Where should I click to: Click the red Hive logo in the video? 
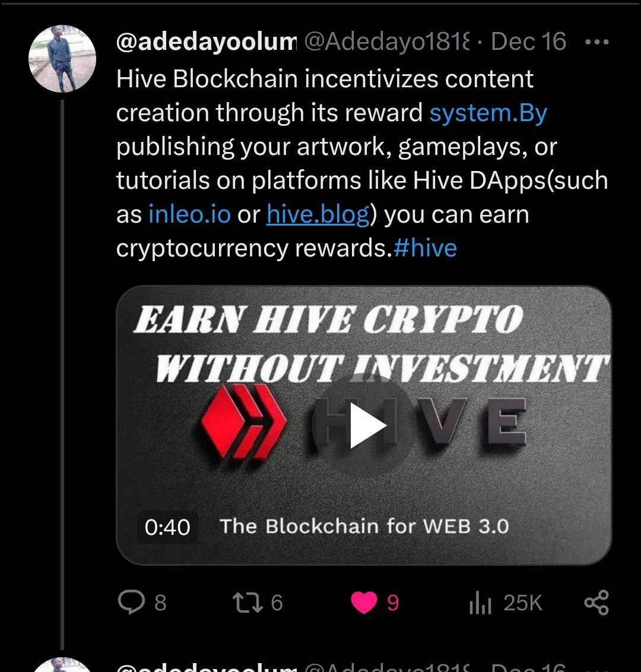[244, 422]
